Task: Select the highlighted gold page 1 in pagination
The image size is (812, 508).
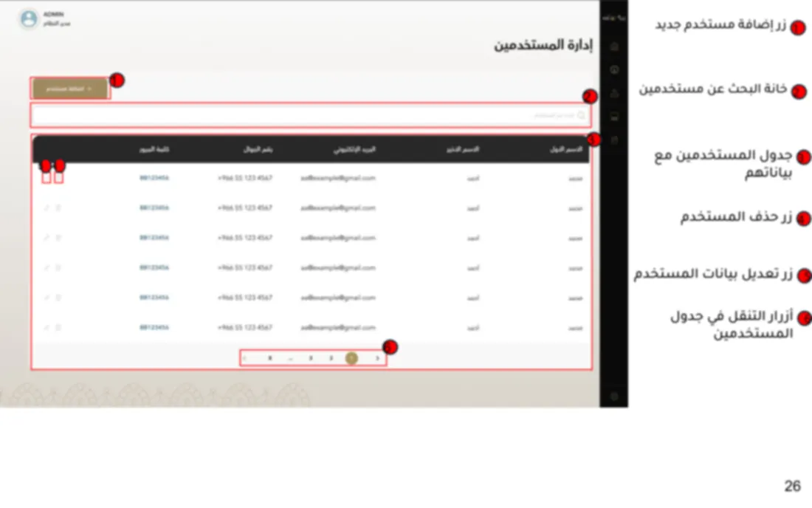Action: [351, 358]
